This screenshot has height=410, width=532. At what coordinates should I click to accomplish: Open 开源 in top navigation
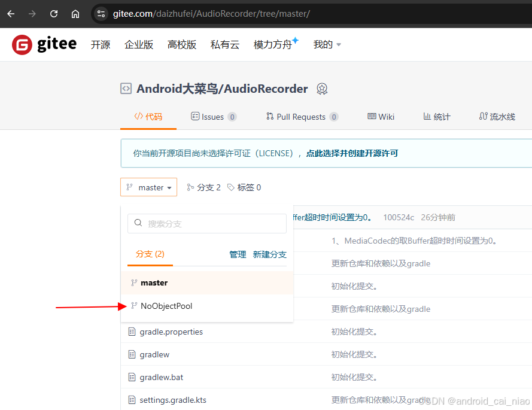click(x=101, y=44)
